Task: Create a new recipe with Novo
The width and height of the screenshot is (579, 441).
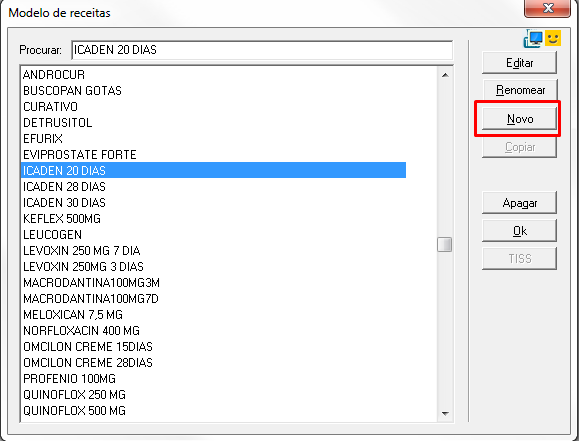Action: (x=519, y=119)
